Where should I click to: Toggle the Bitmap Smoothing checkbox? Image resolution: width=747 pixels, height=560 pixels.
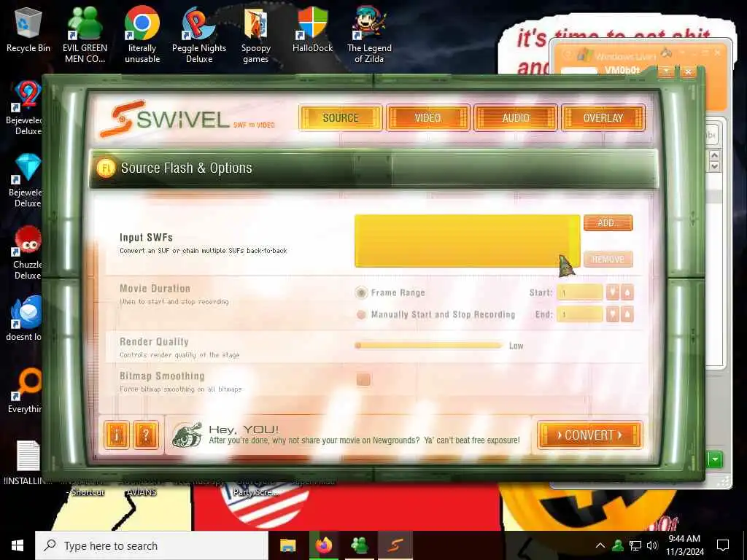[x=363, y=379]
